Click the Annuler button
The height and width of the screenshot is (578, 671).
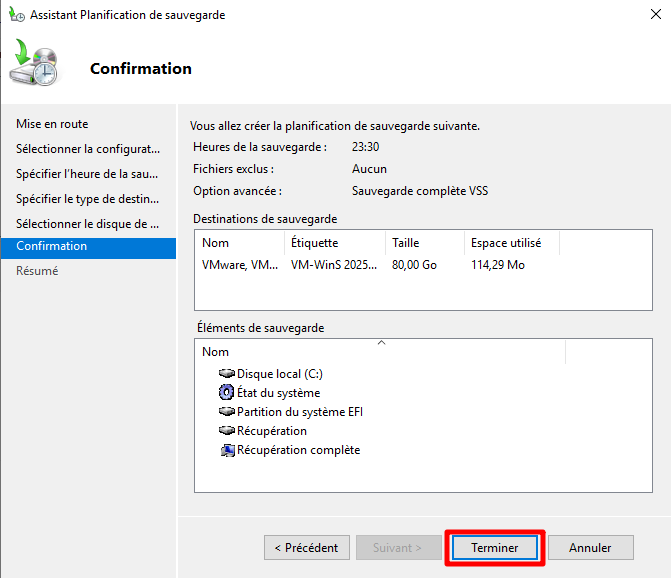(590, 548)
